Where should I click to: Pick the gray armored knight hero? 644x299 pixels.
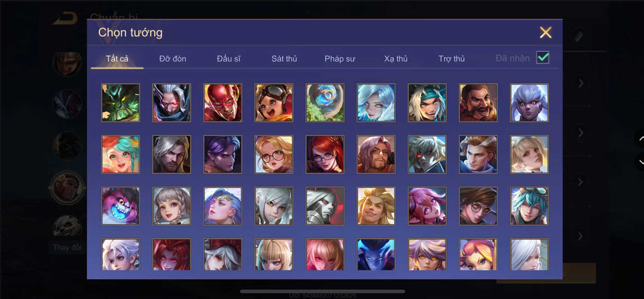tap(325, 206)
